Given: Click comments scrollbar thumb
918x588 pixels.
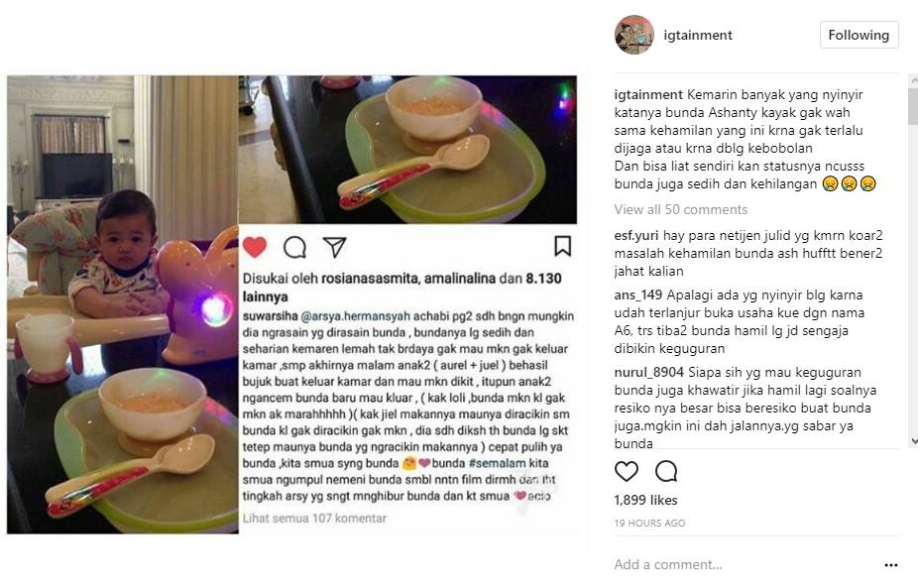Looking at the screenshot, I should point(913,105).
